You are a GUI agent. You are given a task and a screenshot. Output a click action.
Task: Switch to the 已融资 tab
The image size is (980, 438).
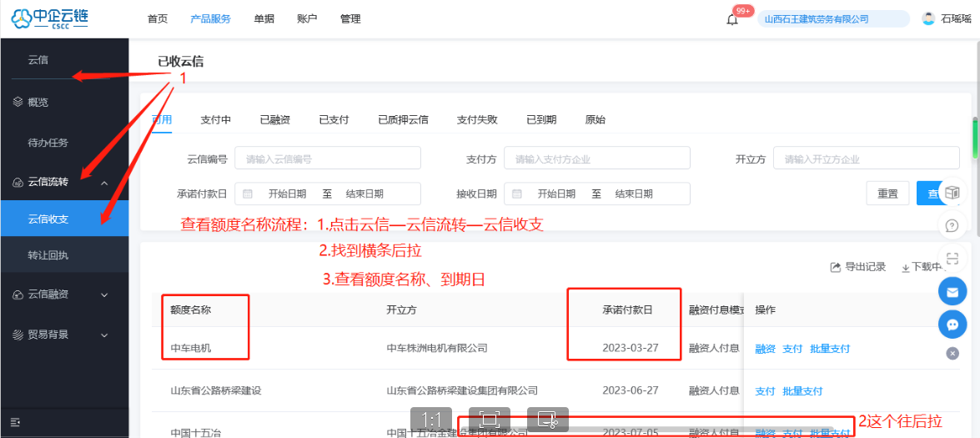[x=275, y=119]
